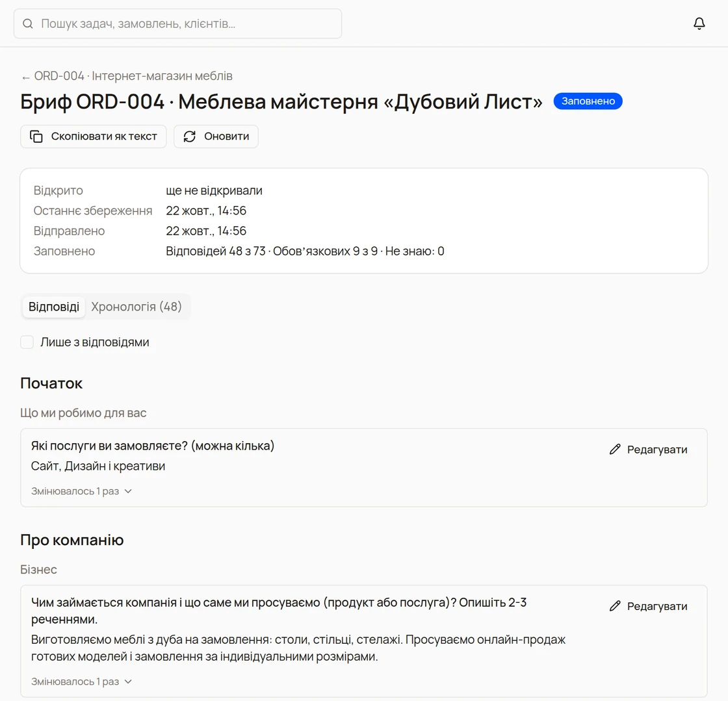Click the «Початок» section heading
728x701 pixels.
pyautogui.click(x=51, y=384)
